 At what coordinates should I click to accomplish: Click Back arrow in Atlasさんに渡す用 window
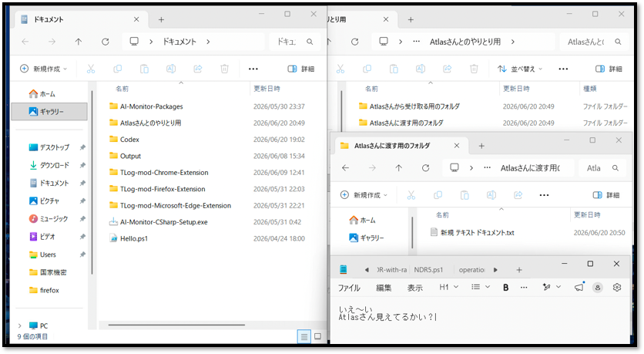tap(346, 168)
